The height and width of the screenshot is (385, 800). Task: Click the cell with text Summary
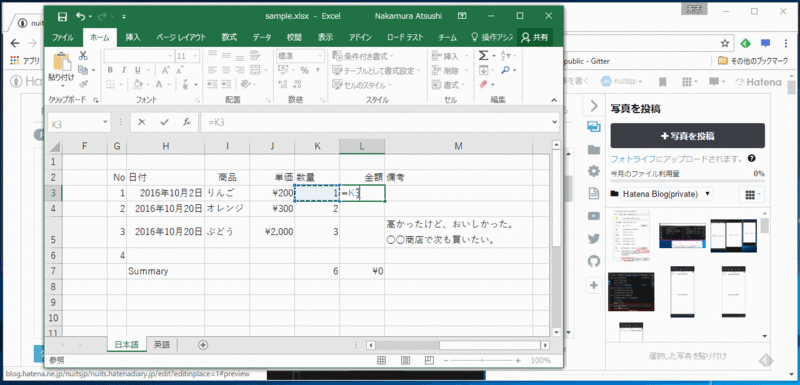click(x=166, y=271)
